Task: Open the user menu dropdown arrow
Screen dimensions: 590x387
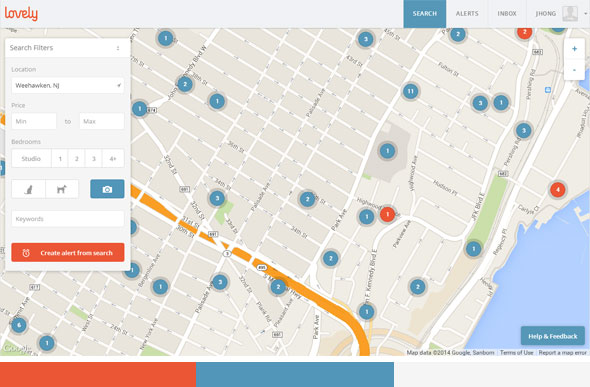Action: (x=585, y=14)
